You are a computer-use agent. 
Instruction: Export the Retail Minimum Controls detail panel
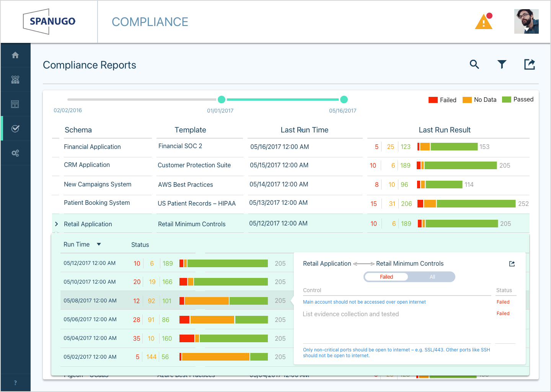pos(512,264)
